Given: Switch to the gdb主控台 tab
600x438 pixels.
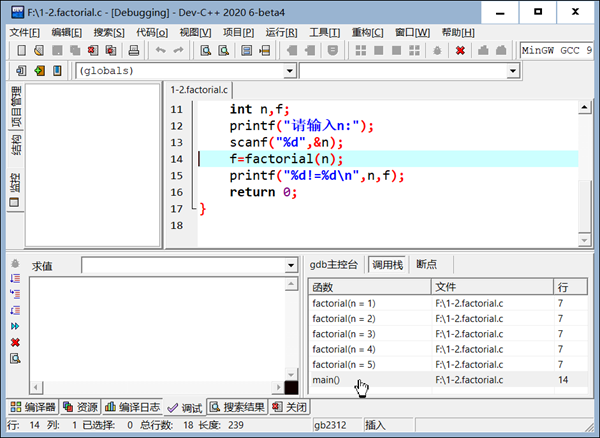Looking at the screenshot, I should pyautogui.click(x=335, y=265).
